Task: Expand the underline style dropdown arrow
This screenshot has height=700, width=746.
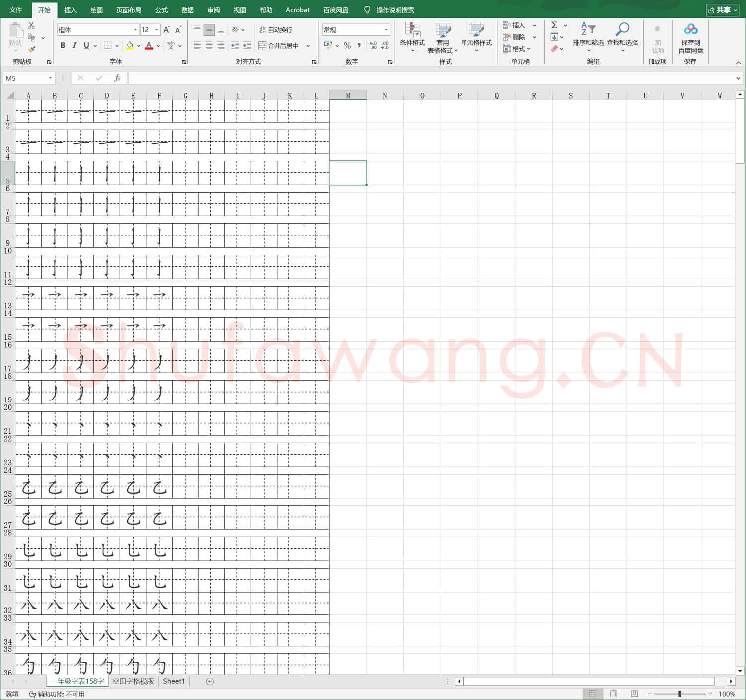Action: [x=95, y=46]
